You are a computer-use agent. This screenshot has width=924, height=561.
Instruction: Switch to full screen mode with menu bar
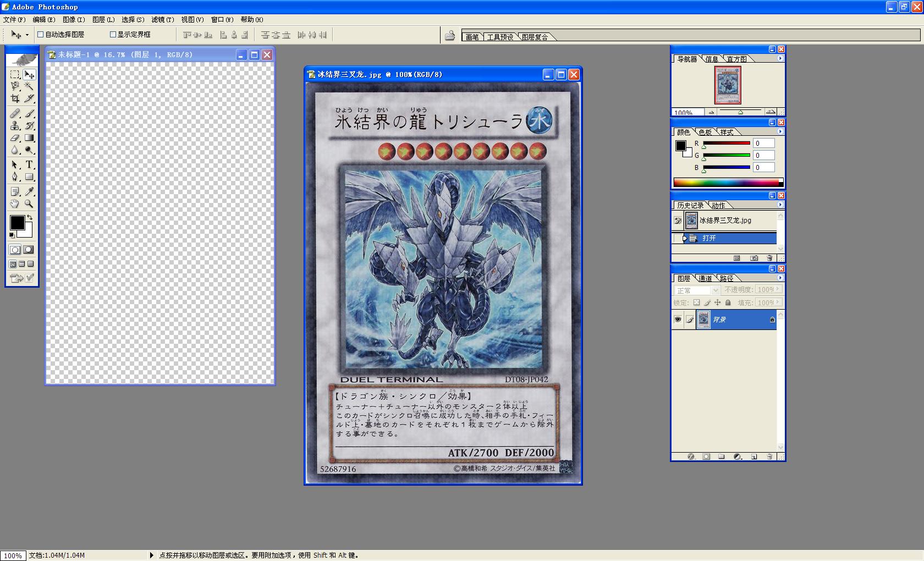22,264
